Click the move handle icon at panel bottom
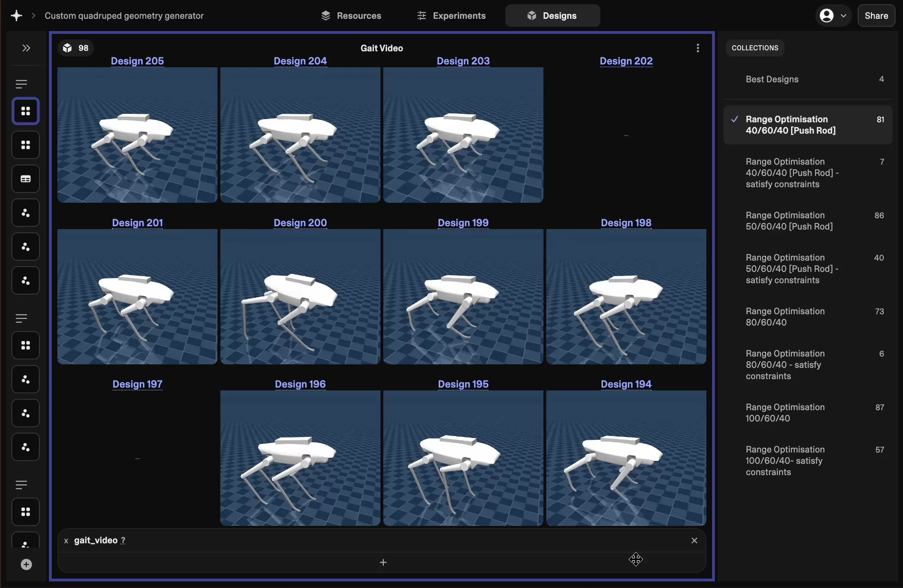This screenshot has width=903, height=588. tap(635, 559)
